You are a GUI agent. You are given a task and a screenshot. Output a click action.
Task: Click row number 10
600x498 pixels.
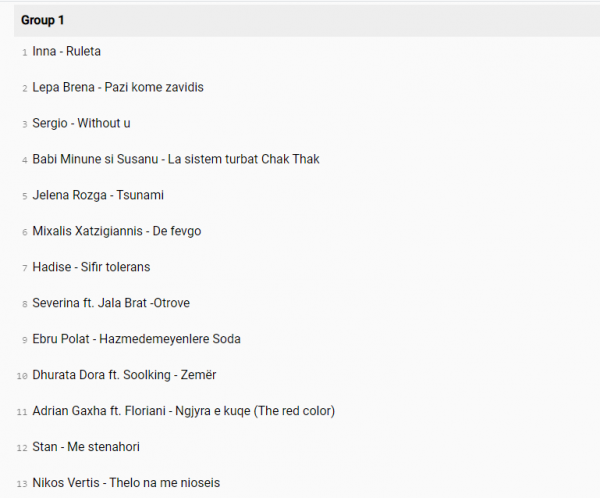point(22,376)
